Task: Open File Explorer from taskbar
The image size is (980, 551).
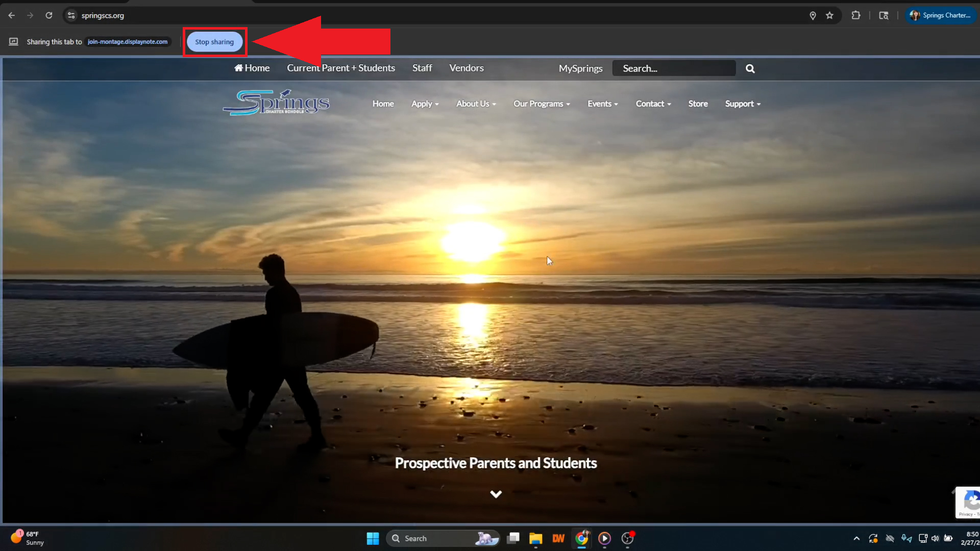Action: pyautogui.click(x=535, y=538)
